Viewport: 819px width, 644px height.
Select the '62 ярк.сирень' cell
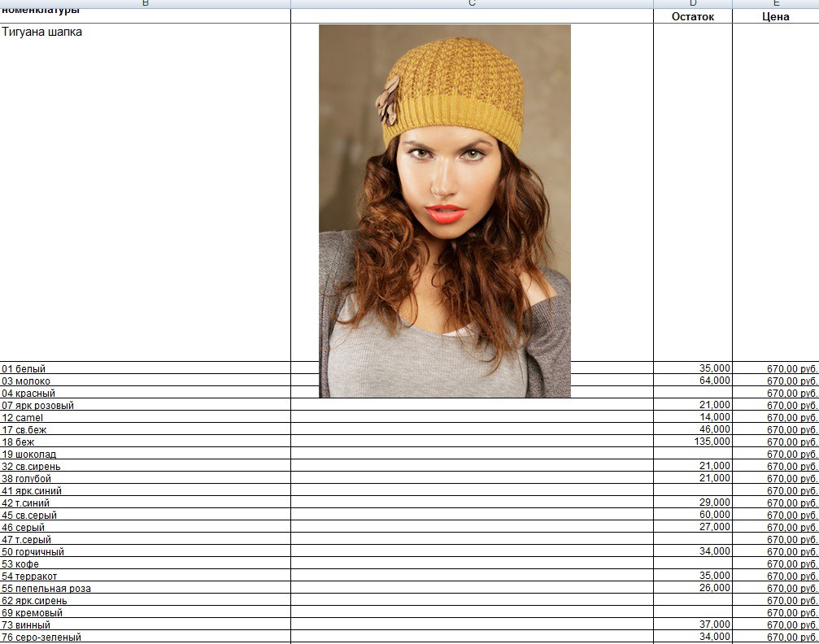tap(146, 599)
